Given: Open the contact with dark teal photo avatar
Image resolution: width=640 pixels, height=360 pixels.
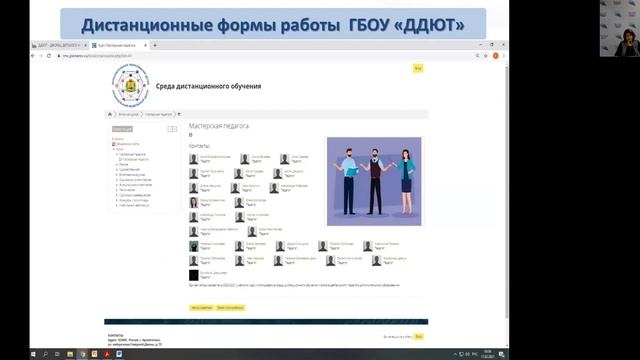Looking at the screenshot, I should (x=193, y=246).
